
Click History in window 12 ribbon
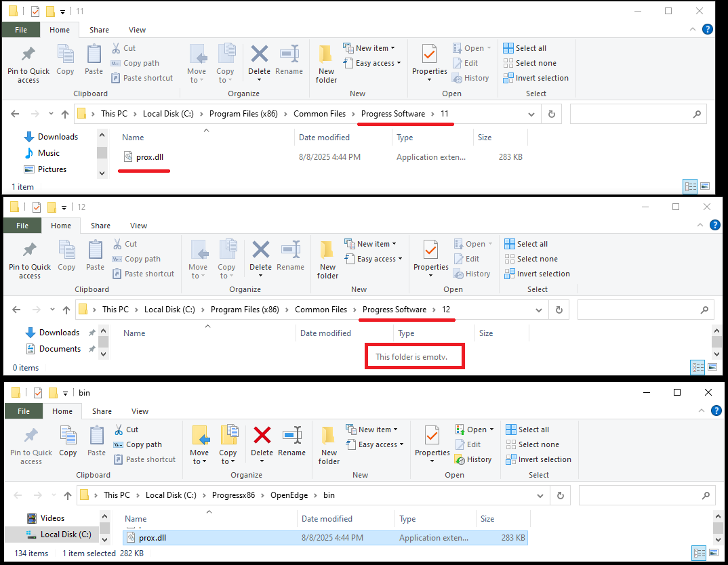(472, 274)
